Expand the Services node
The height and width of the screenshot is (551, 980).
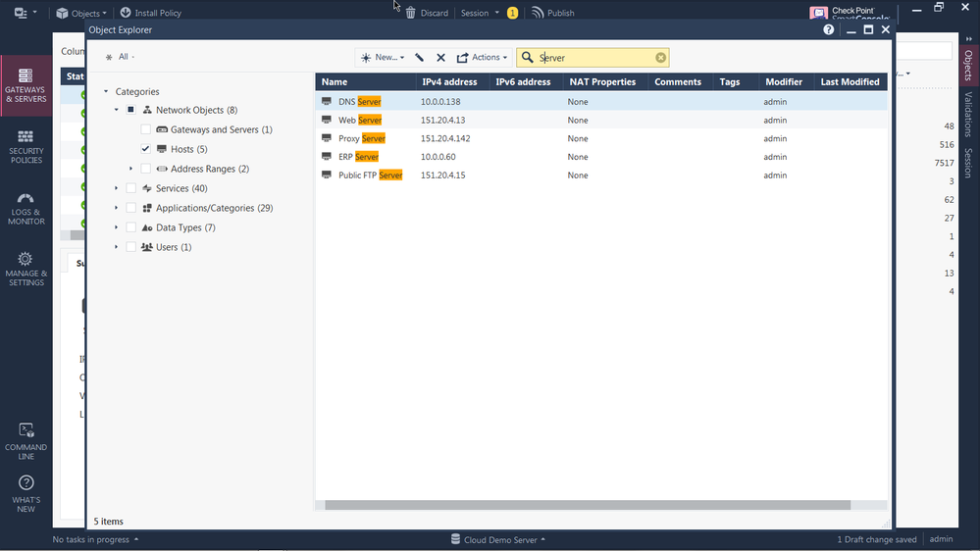(x=117, y=188)
